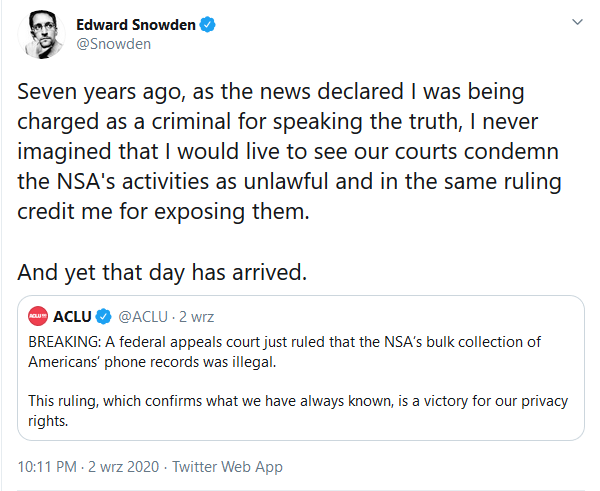Open the tweet options chevron menu
The height and width of the screenshot is (491, 600).
[x=577, y=21]
